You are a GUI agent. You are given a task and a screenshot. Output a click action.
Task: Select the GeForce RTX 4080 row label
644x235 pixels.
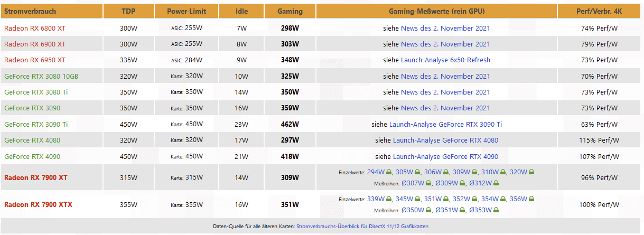click(x=32, y=140)
